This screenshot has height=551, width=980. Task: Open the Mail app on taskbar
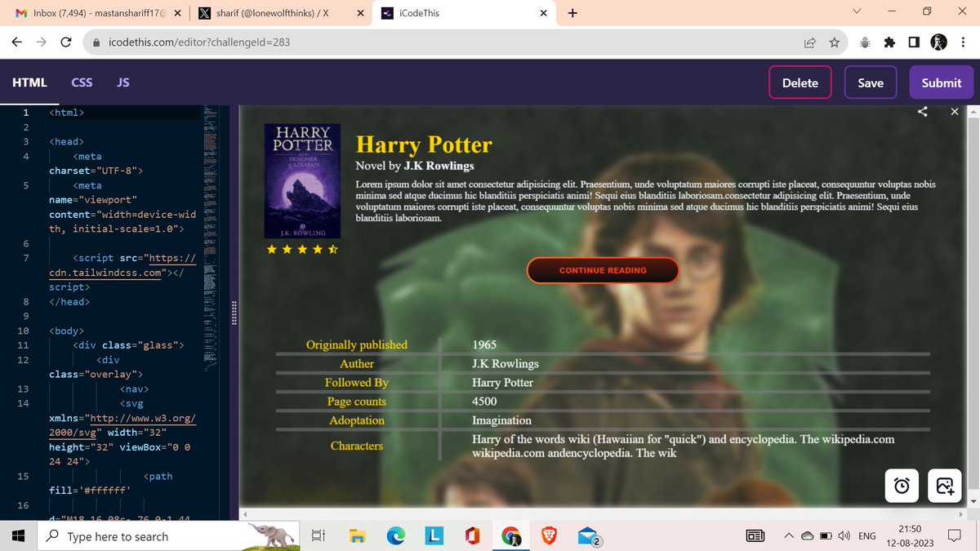pos(590,537)
